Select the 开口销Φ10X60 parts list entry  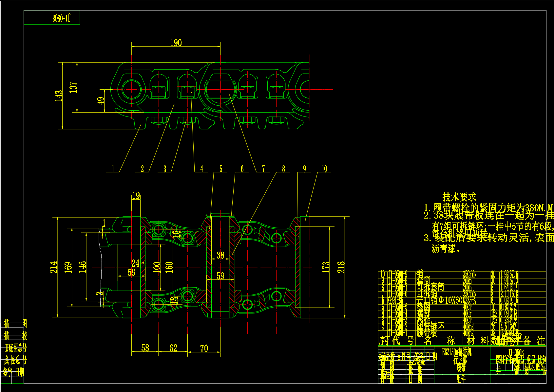point(439,300)
